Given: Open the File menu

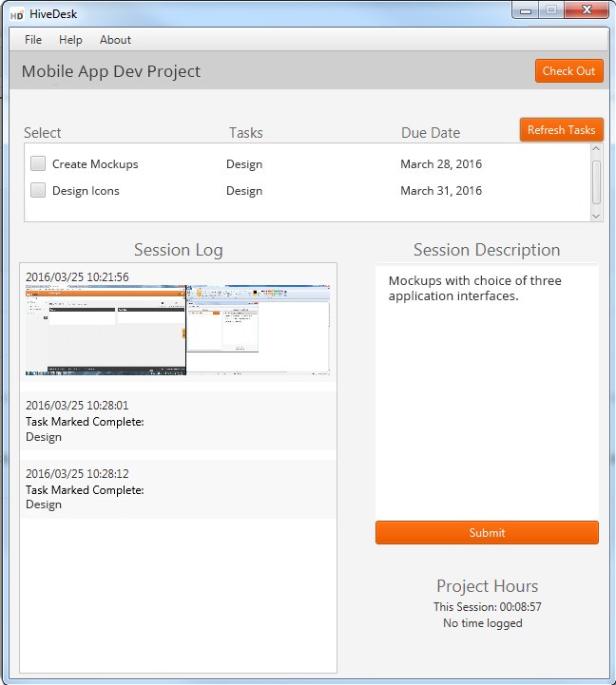Looking at the screenshot, I should pyautogui.click(x=33, y=40).
